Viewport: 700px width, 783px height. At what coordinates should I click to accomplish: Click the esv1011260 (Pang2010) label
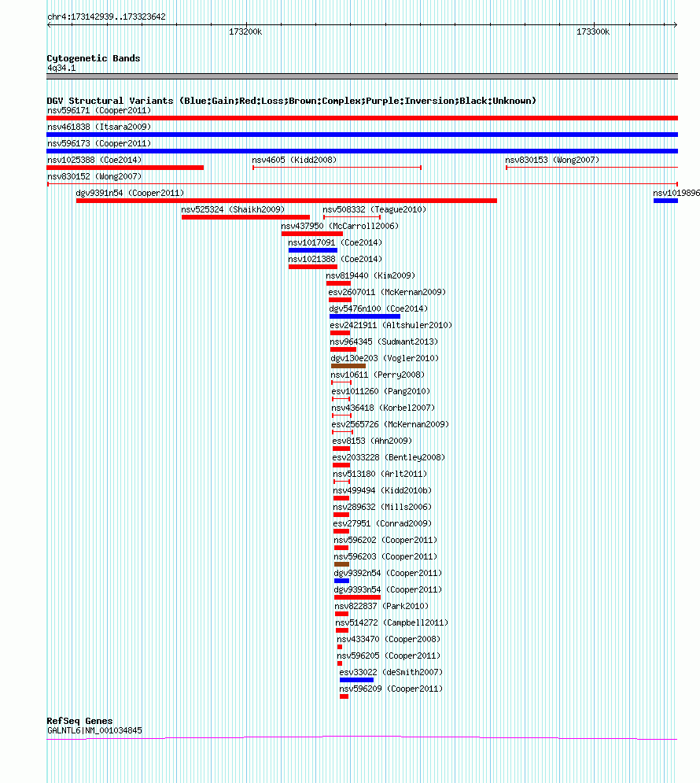(381, 391)
